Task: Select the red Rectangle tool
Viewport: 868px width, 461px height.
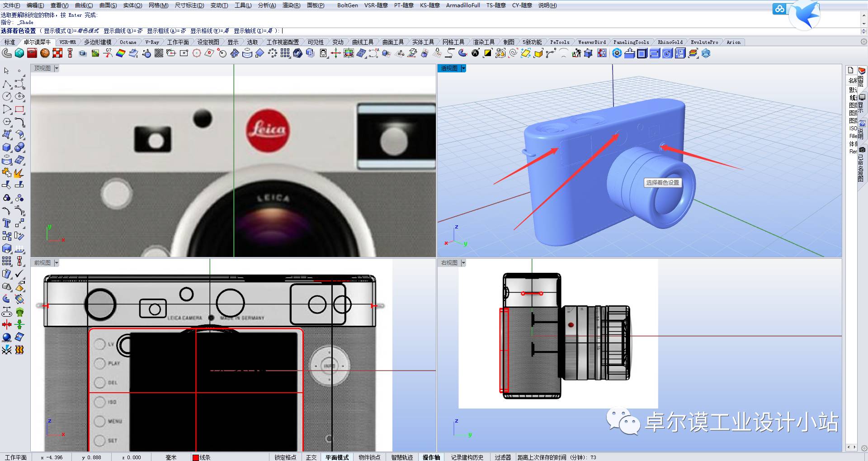Action: pos(19,109)
